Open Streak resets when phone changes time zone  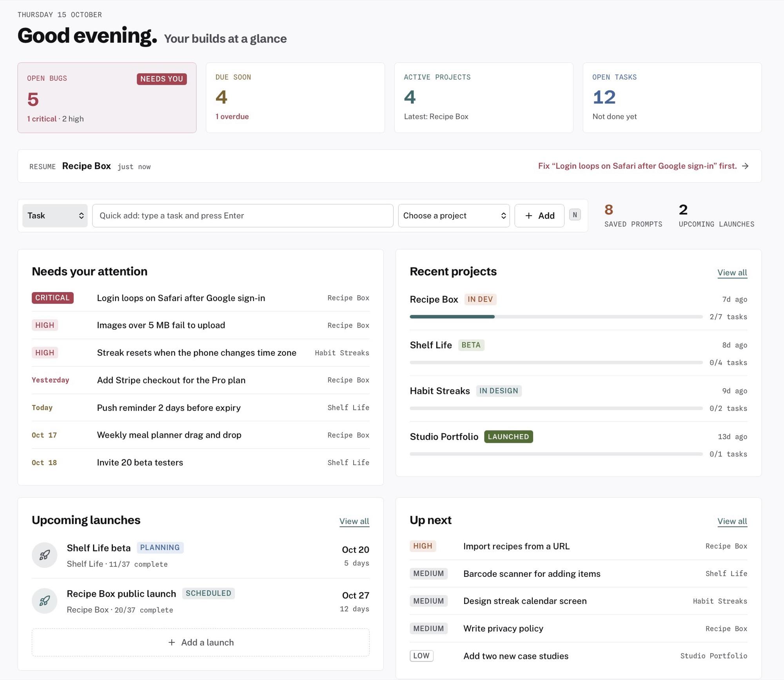click(201, 353)
